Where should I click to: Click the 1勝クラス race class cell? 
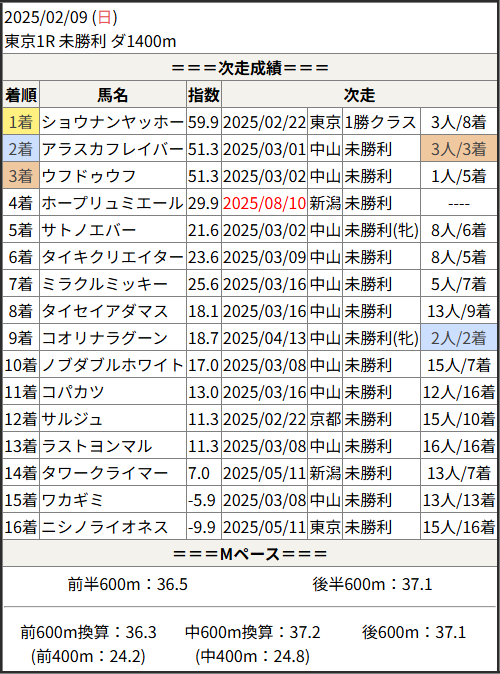[381, 122]
